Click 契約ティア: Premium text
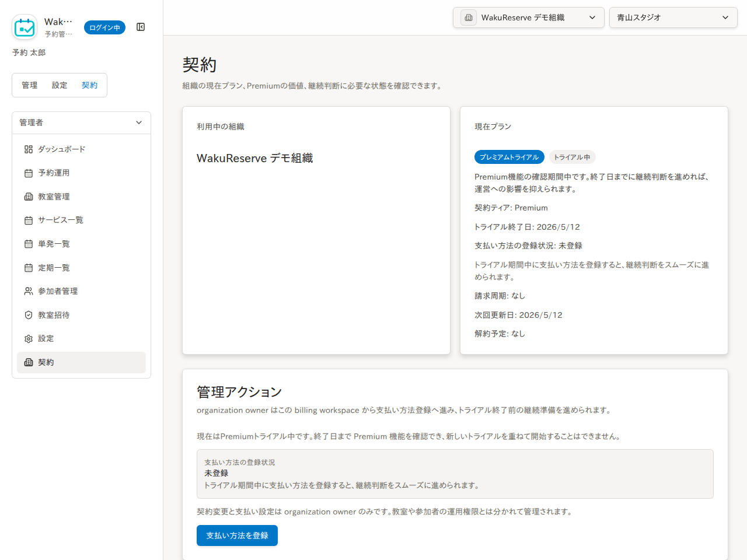 pos(511,208)
